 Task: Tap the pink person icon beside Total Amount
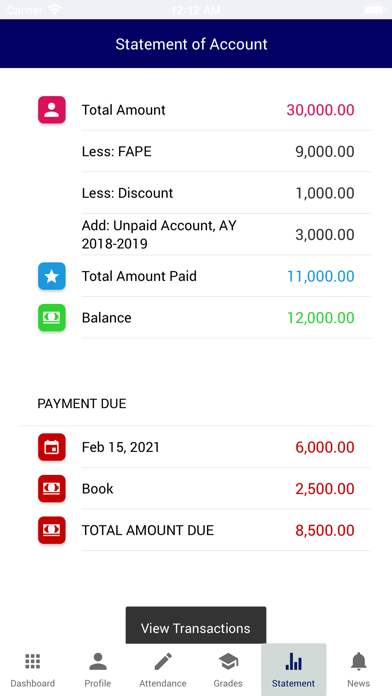click(51, 110)
